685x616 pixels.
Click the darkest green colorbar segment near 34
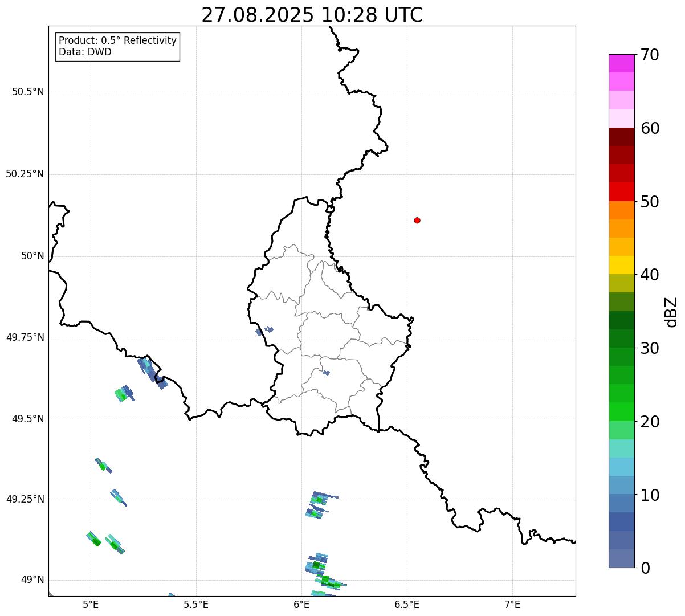tap(621, 320)
